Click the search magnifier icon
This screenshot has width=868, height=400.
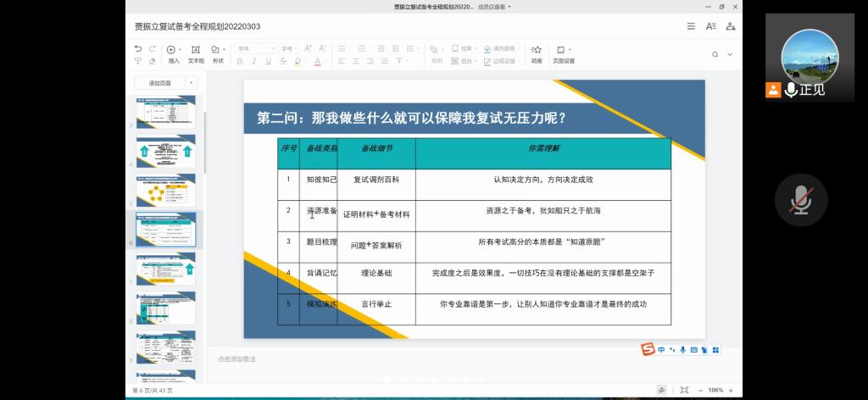(x=715, y=54)
